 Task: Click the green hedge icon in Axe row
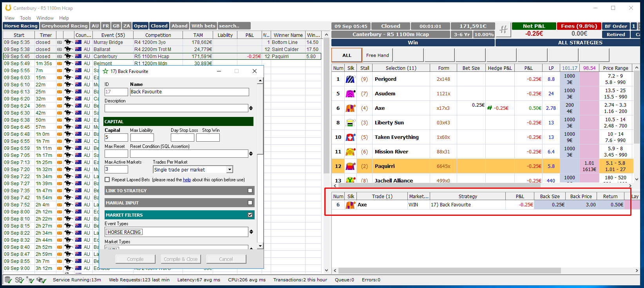pyautogui.click(x=490, y=108)
